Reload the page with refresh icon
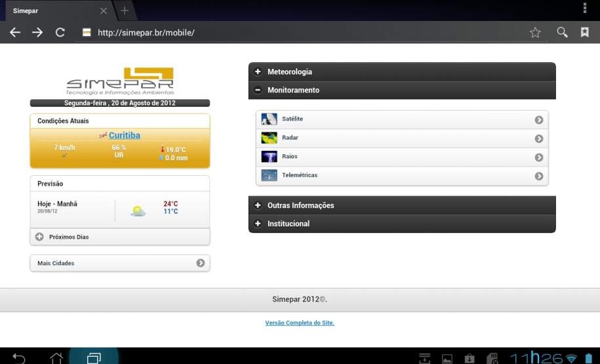This screenshot has width=600, height=364. pyautogui.click(x=60, y=32)
